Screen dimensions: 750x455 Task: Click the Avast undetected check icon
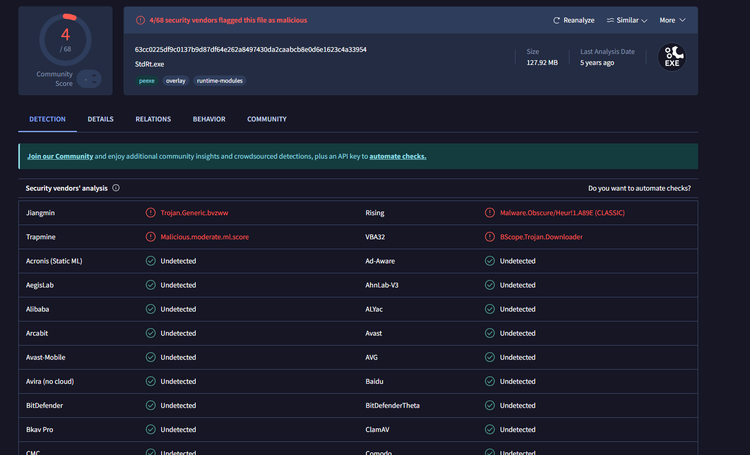tap(490, 333)
